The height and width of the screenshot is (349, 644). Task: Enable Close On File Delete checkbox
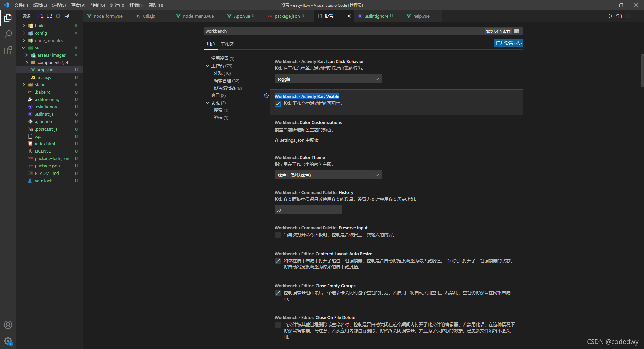click(278, 325)
